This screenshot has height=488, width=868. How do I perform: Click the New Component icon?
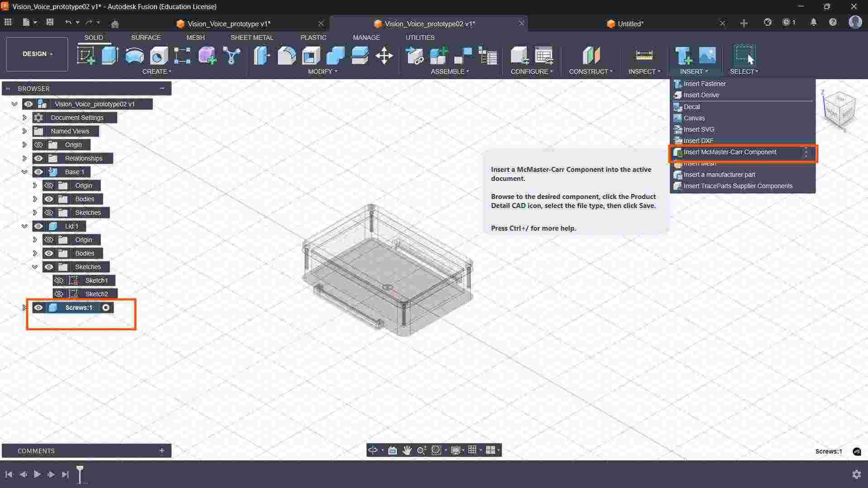439,56
